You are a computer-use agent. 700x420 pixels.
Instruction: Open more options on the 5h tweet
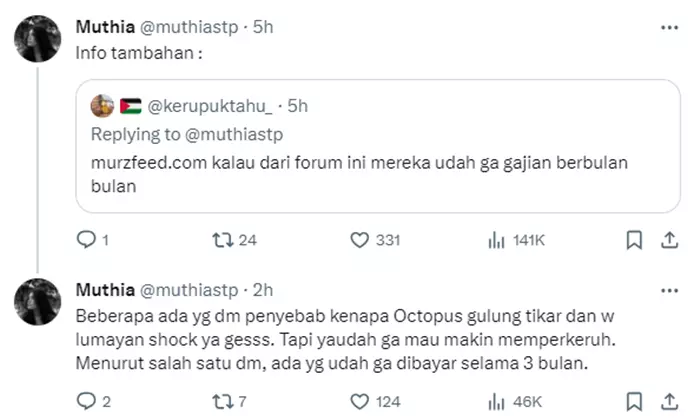tap(669, 28)
